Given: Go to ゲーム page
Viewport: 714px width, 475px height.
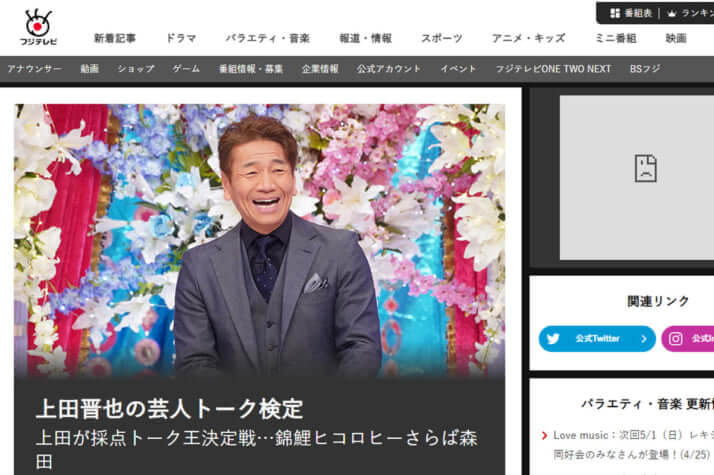Looking at the screenshot, I should click(186, 69).
